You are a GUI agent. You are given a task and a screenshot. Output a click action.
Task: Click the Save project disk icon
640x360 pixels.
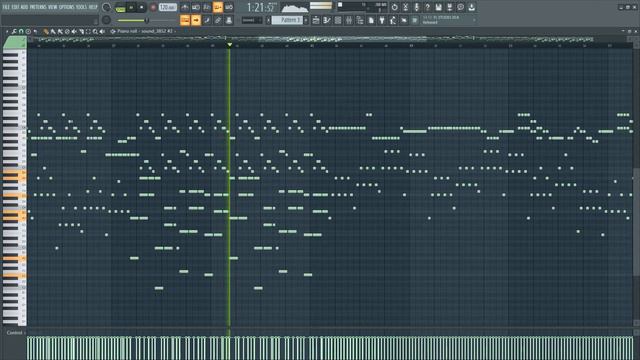(x=438, y=7)
